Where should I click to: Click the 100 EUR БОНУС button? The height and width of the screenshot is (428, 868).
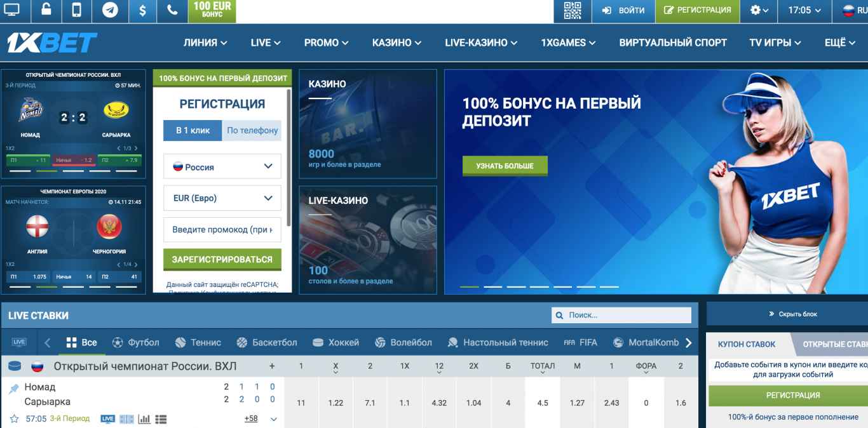(x=212, y=10)
